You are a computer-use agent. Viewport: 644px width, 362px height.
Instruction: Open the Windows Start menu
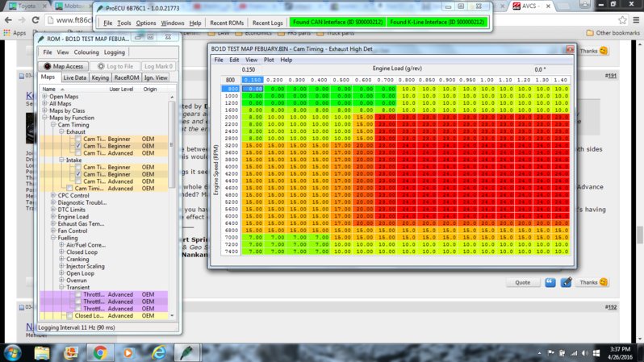12,353
